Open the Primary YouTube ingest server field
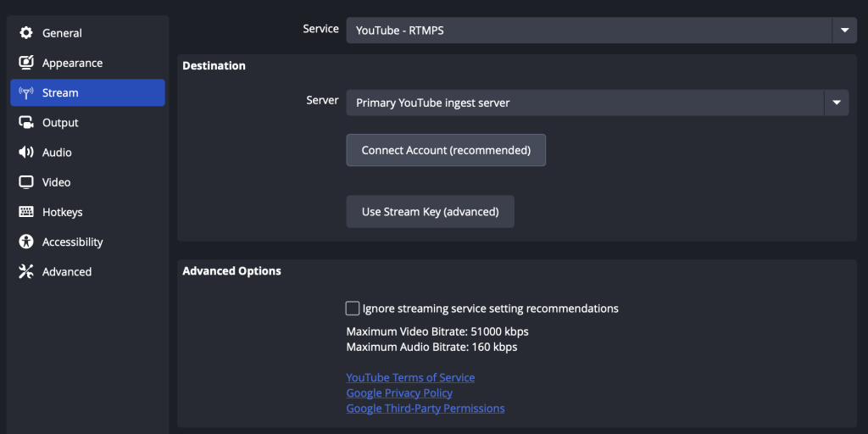This screenshot has width=868, height=434. click(585, 103)
